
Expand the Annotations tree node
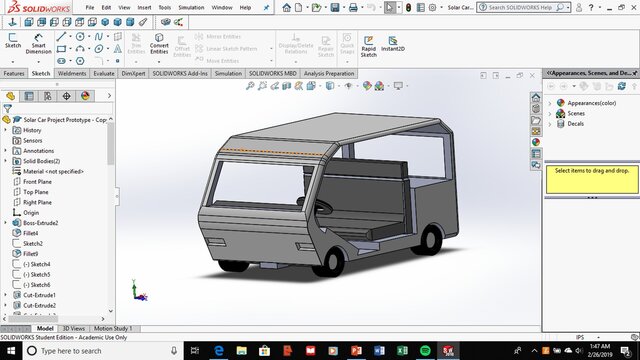[5, 151]
